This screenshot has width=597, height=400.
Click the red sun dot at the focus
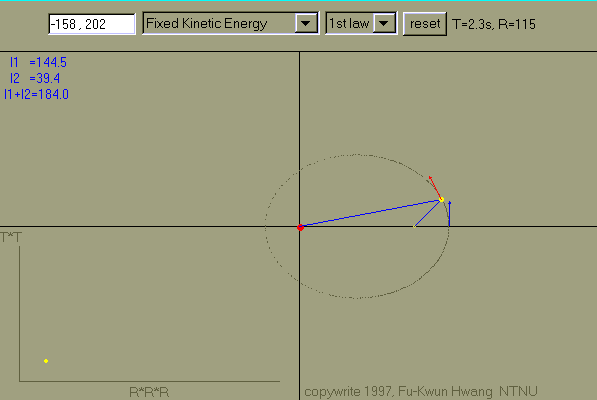pos(300,227)
